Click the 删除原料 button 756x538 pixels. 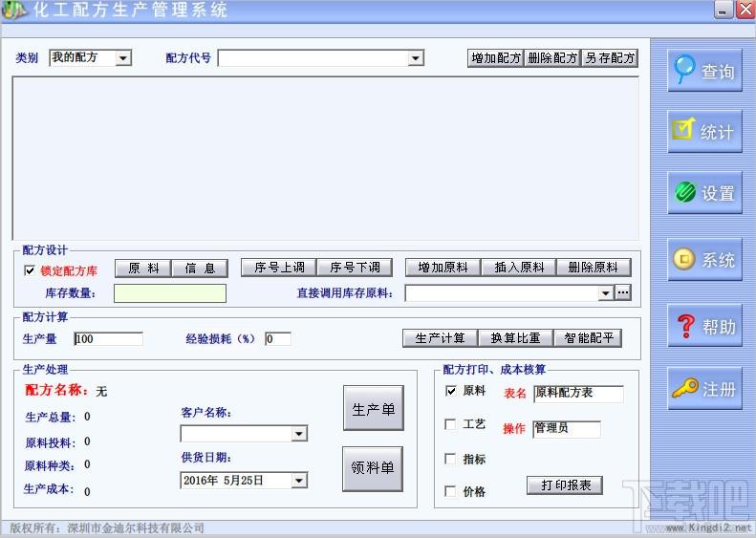pos(594,268)
